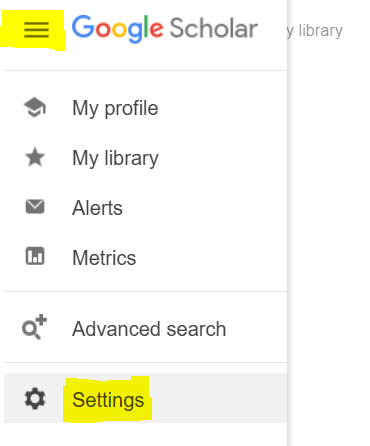Click blank area right of Metrics label
The image size is (370, 446).
click(x=212, y=258)
